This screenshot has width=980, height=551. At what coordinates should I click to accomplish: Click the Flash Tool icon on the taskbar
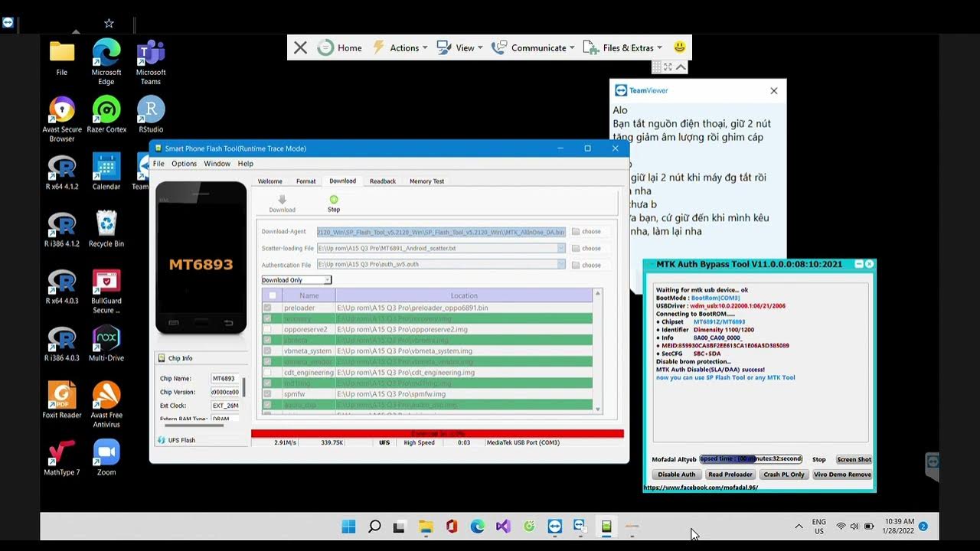click(x=606, y=527)
